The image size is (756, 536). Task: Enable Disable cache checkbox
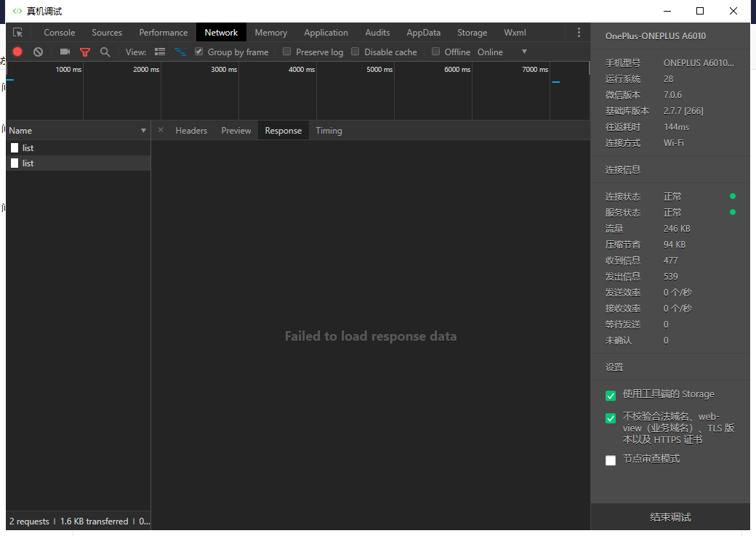point(355,52)
